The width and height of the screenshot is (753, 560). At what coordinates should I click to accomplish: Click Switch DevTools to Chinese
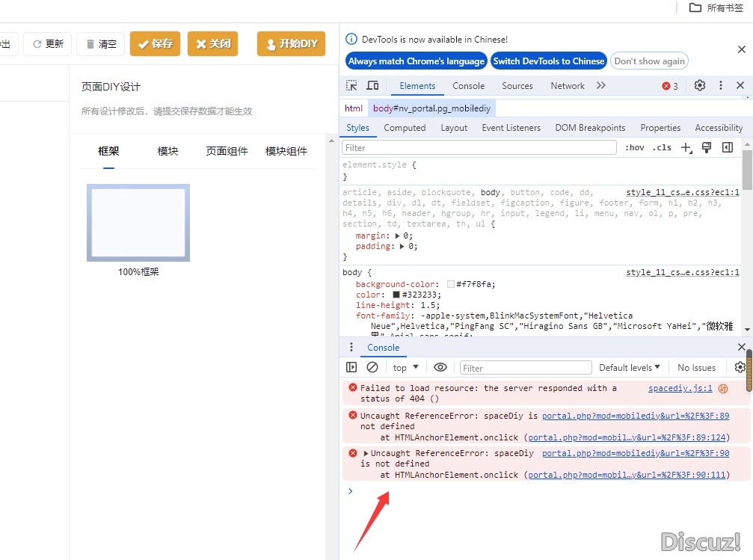pyautogui.click(x=548, y=61)
